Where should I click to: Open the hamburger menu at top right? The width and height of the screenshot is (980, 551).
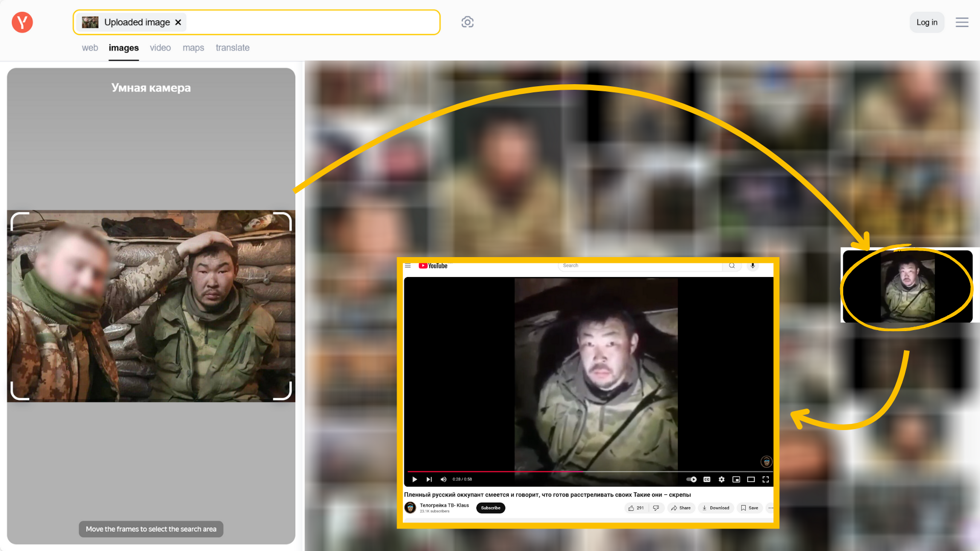point(962,22)
